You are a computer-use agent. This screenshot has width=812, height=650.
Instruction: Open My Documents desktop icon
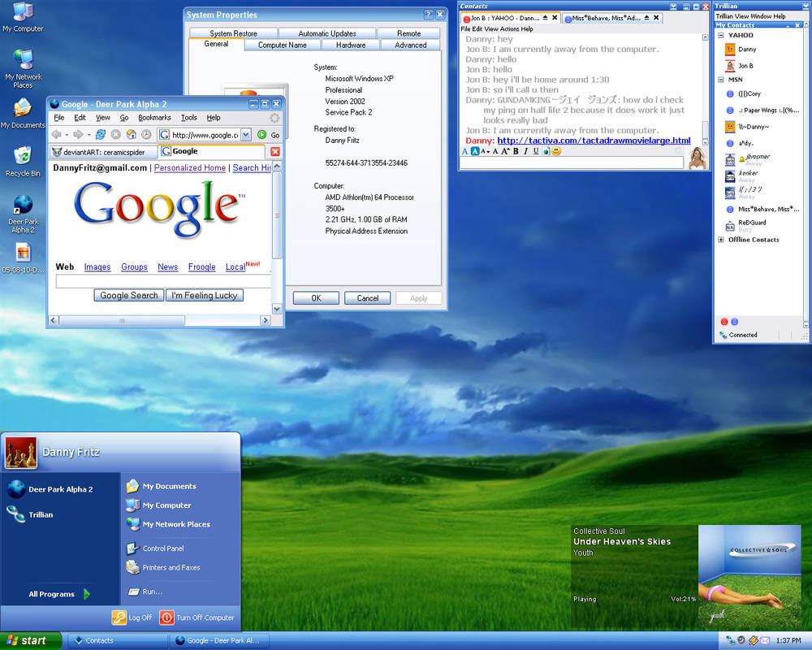23,114
